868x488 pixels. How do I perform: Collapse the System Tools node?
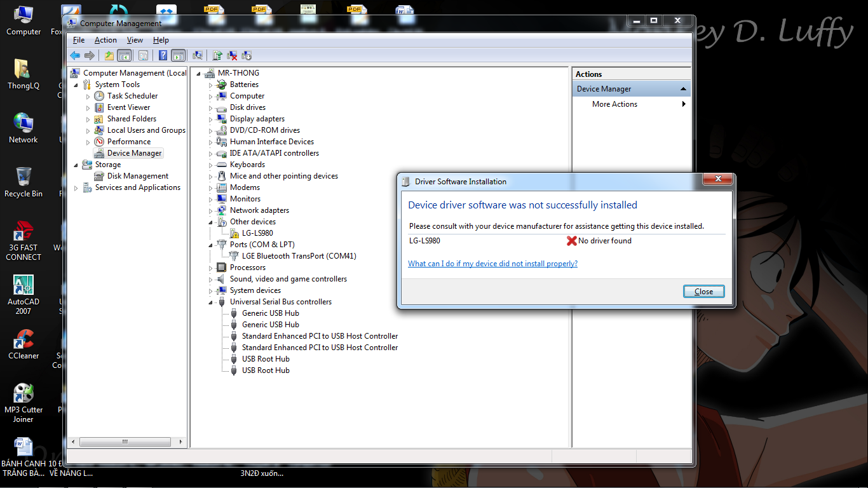click(x=76, y=85)
